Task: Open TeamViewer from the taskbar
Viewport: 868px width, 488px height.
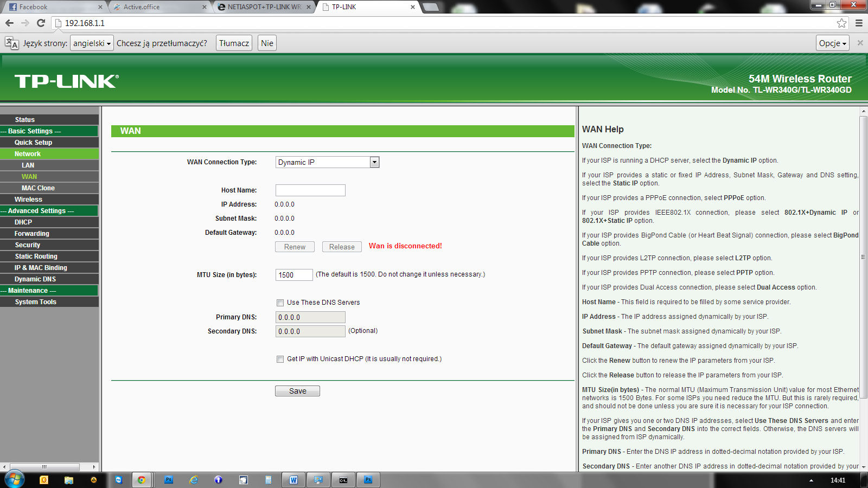Action: (119, 480)
